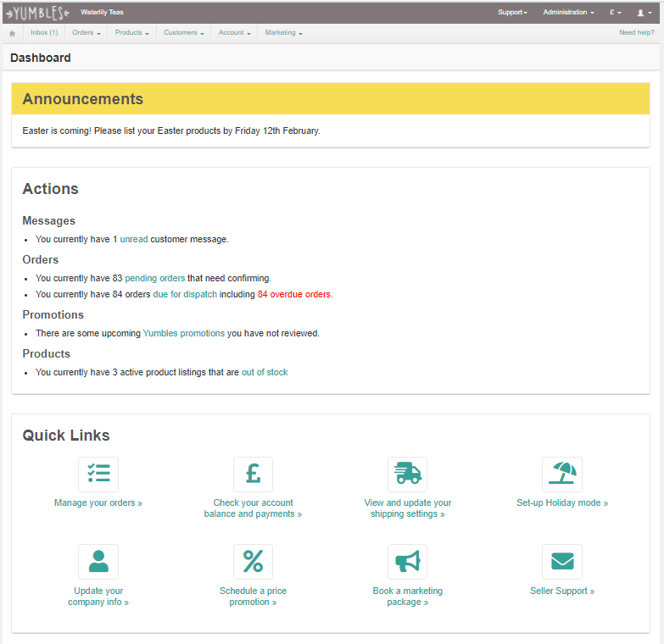Screen dimensions: 664x644
Task: Click Schedule a price promotion link text
Action: tap(253, 597)
